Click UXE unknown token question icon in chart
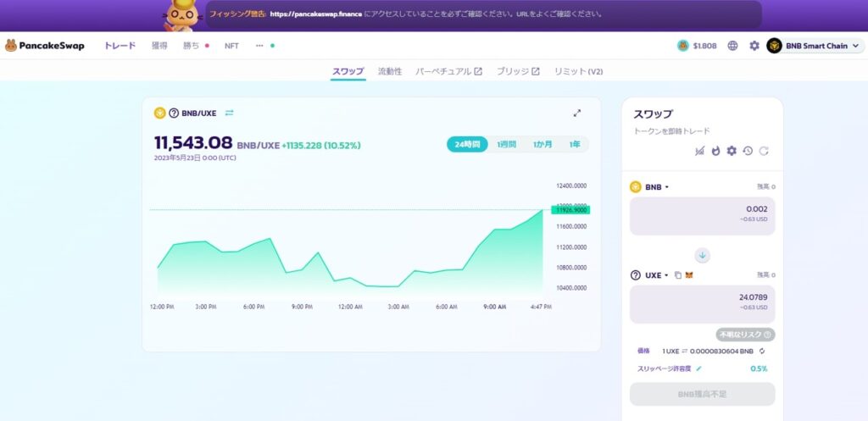This screenshot has width=868, height=421. pyautogui.click(x=174, y=114)
